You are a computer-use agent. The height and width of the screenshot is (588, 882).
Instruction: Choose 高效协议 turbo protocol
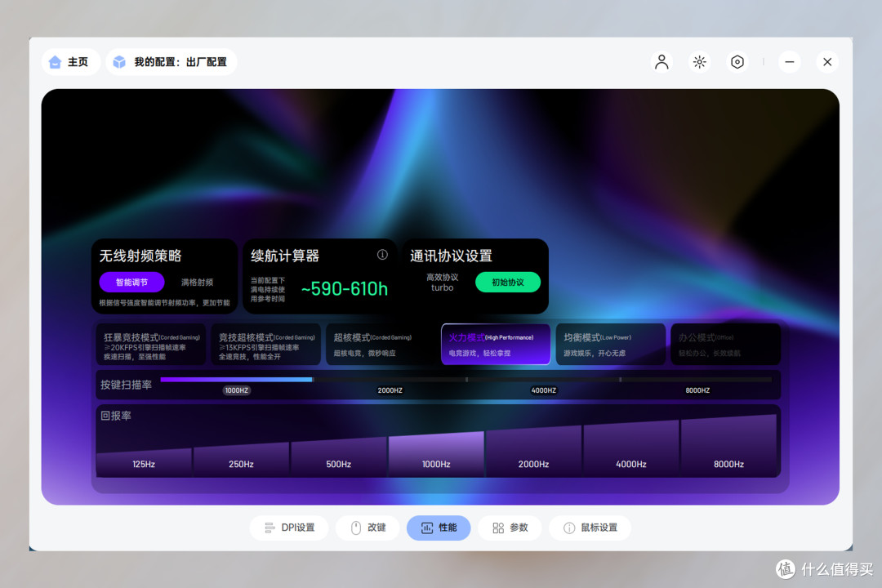click(442, 283)
